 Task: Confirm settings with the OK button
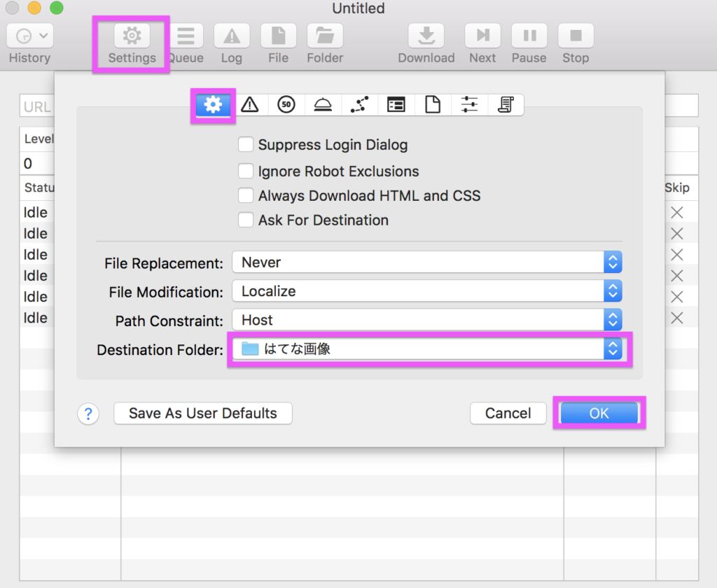(599, 413)
